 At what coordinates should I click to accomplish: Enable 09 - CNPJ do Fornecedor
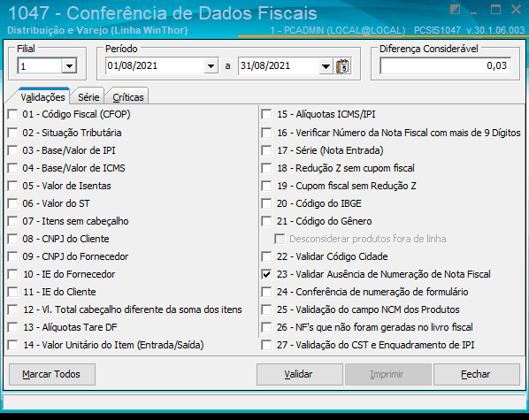point(12,256)
